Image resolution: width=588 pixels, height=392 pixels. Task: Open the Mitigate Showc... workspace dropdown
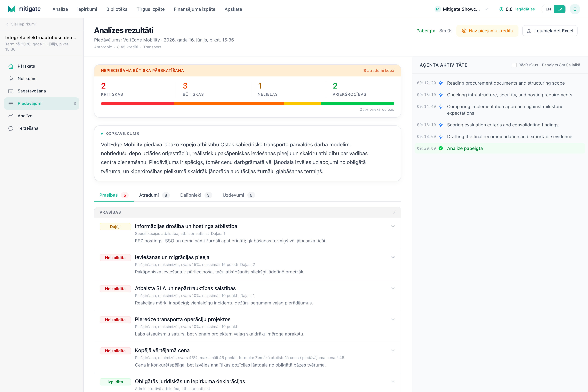coord(462,9)
